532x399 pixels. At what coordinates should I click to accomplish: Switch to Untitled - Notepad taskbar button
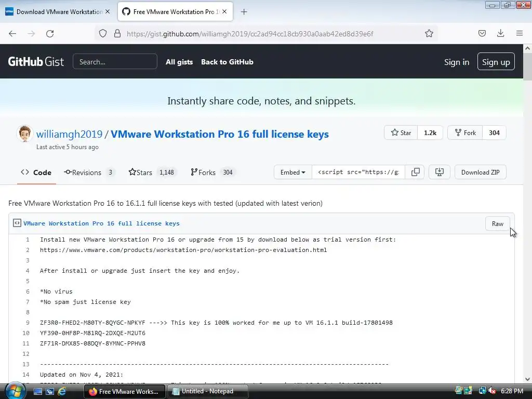[208, 391]
